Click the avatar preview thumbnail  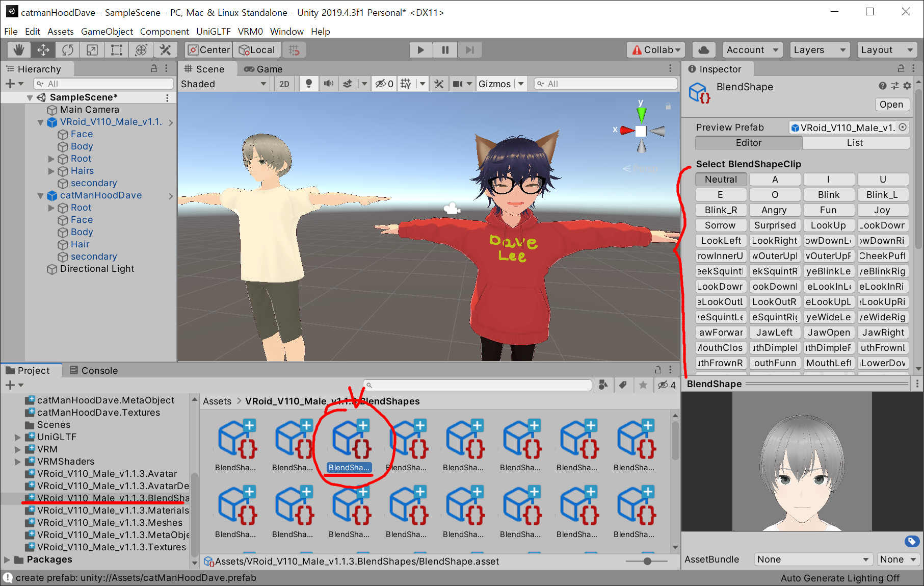coord(802,462)
